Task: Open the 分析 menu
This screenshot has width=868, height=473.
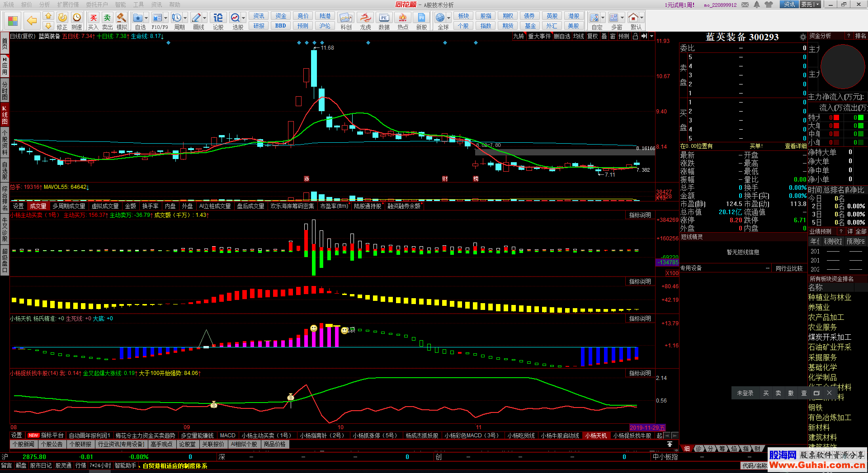Action: point(44,5)
